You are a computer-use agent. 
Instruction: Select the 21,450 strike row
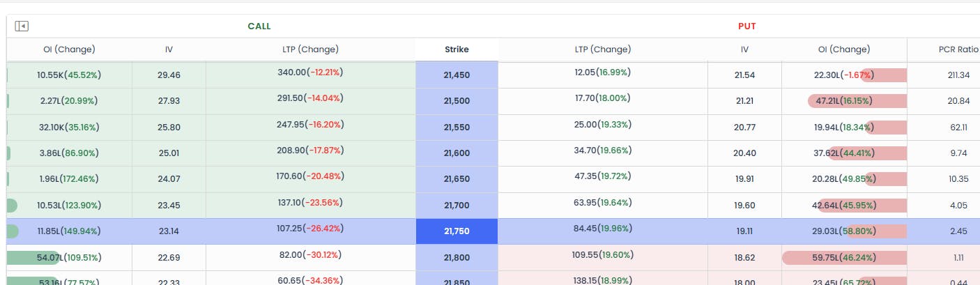[x=457, y=75]
